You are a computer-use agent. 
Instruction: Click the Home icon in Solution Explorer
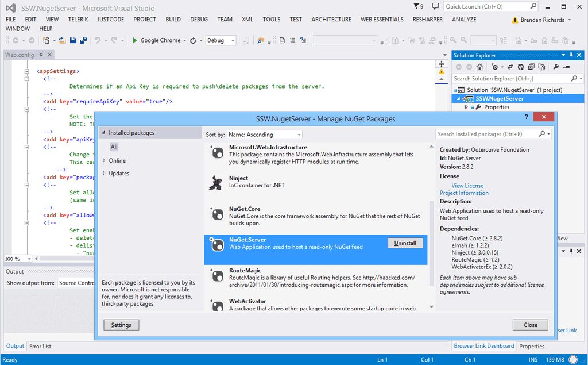point(479,67)
